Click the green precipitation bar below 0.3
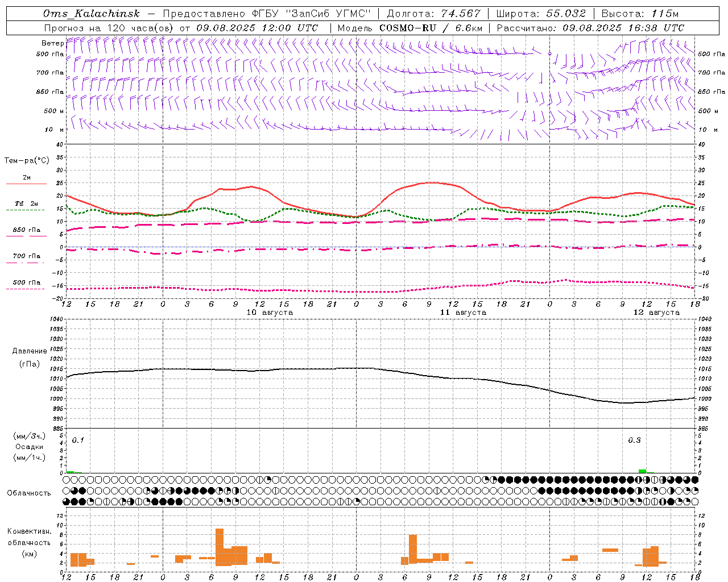The width and height of the screenshot is (728, 582). (x=642, y=471)
